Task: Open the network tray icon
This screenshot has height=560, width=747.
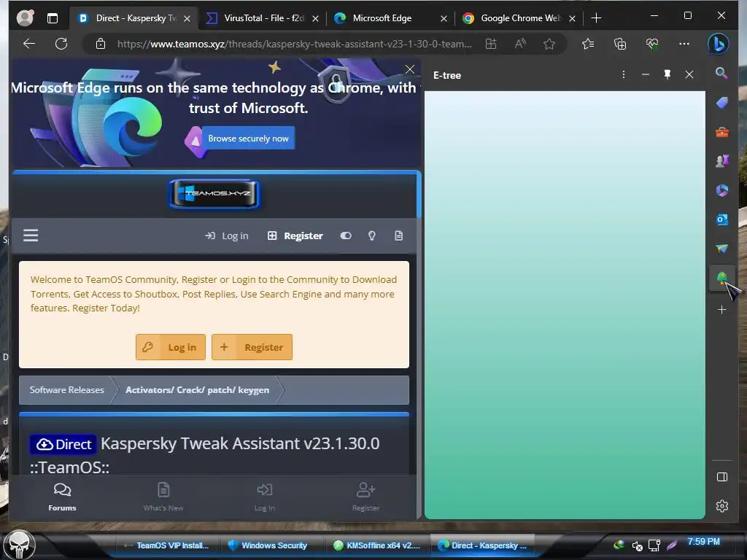Action: click(x=654, y=545)
